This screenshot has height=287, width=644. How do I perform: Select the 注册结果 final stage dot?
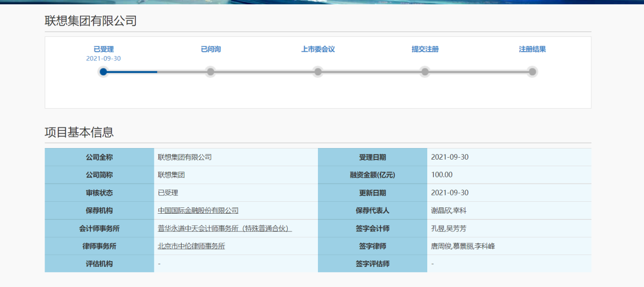tap(532, 72)
